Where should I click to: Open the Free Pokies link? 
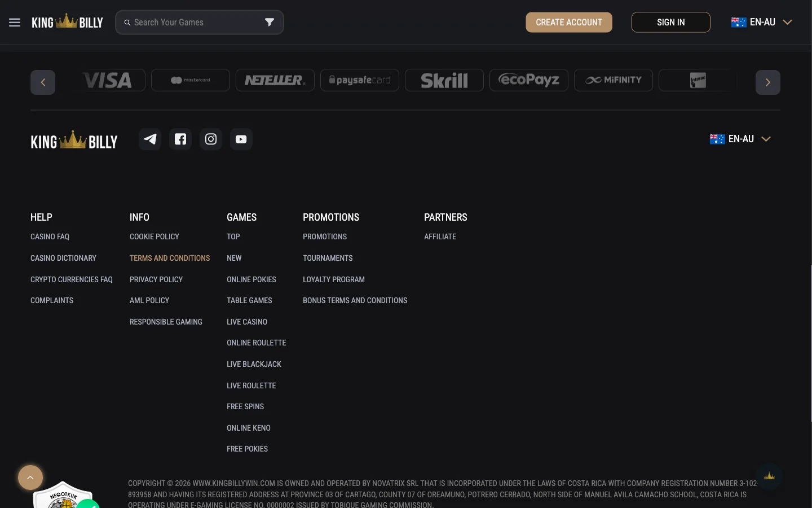click(x=248, y=449)
